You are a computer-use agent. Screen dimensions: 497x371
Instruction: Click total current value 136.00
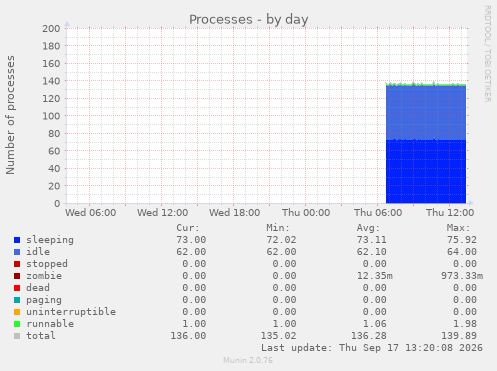[x=188, y=336]
